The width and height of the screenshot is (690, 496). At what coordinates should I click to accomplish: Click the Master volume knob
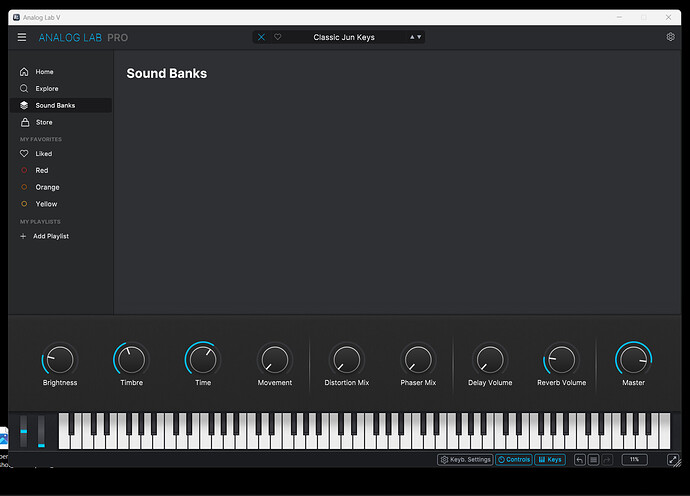point(633,360)
